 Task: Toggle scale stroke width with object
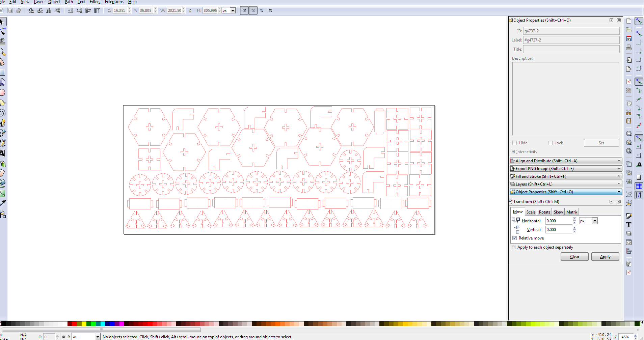tap(244, 10)
